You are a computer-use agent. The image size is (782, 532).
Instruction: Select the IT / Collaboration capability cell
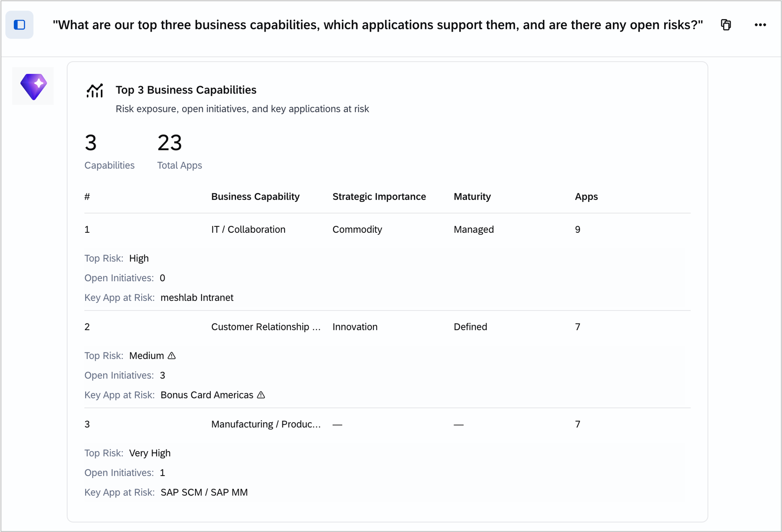click(248, 229)
